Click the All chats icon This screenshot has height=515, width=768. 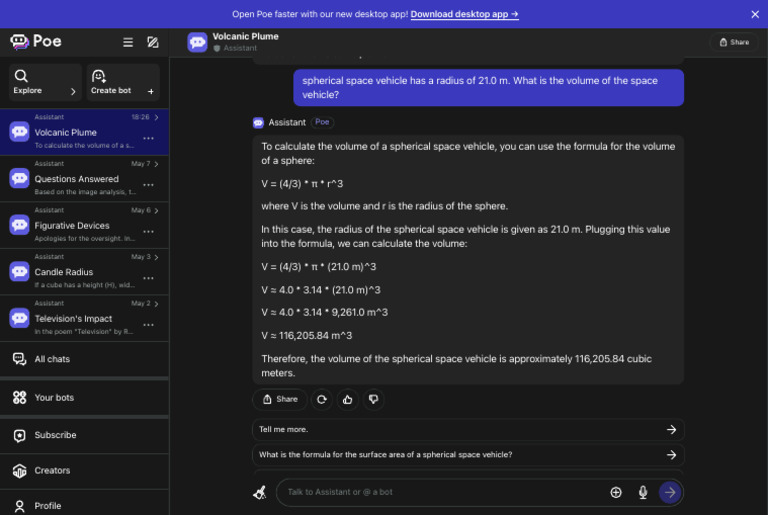[x=20, y=359]
